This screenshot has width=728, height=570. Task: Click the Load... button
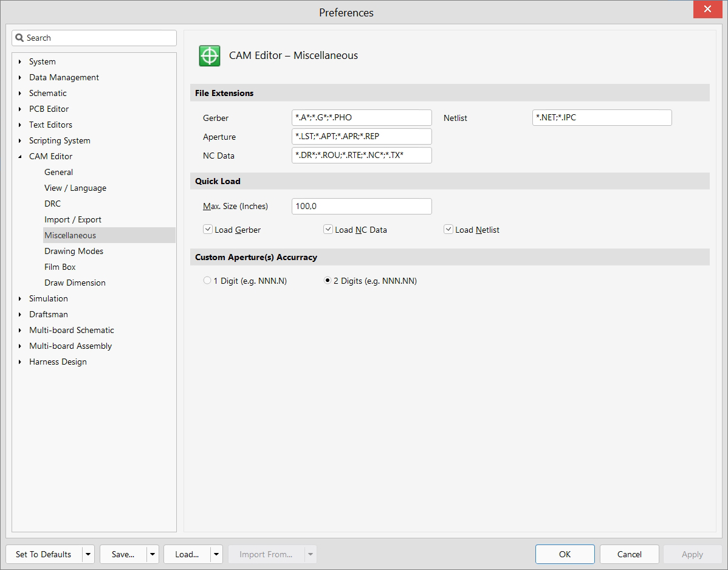point(187,554)
